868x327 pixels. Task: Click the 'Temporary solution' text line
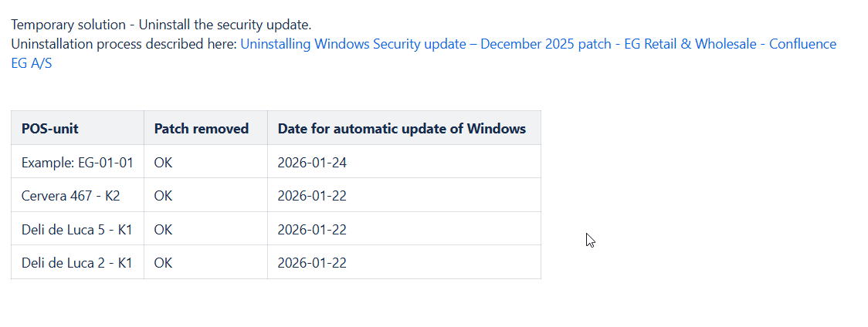pyautogui.click(x=161, y=25)
